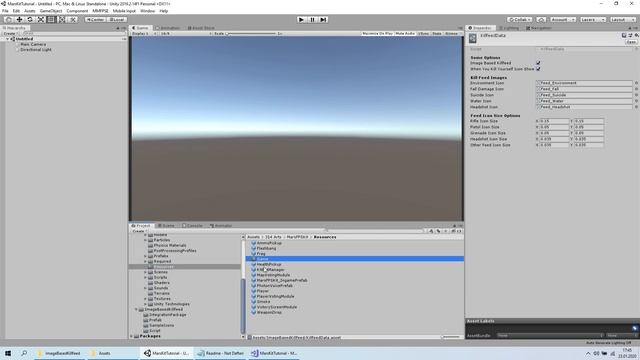Adjust the Project icon size slider

(451, 337)
